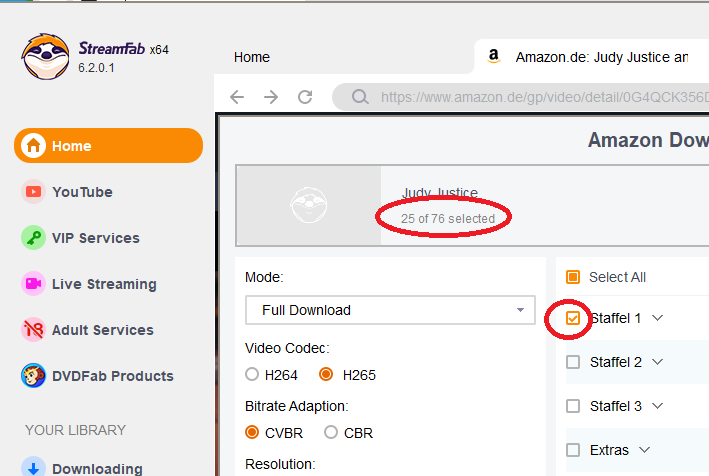Expand the Extras section chevron
This screenshot has width=709, height=476.
[x=645, y=450]
